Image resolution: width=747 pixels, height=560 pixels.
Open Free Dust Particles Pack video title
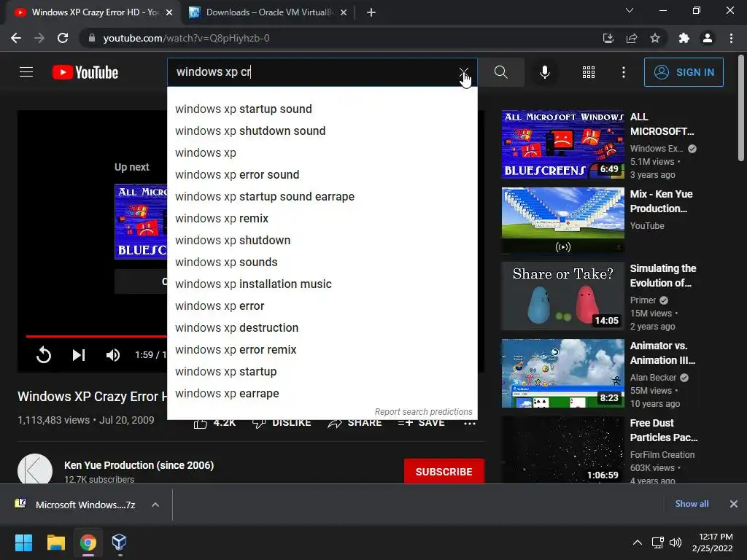(x=664, y=430)
